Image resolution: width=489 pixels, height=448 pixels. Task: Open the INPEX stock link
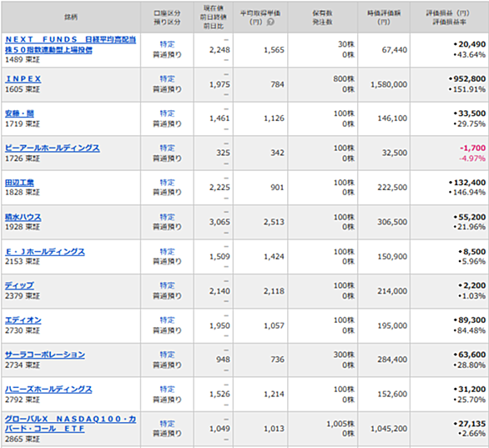[x=23, y=79]
